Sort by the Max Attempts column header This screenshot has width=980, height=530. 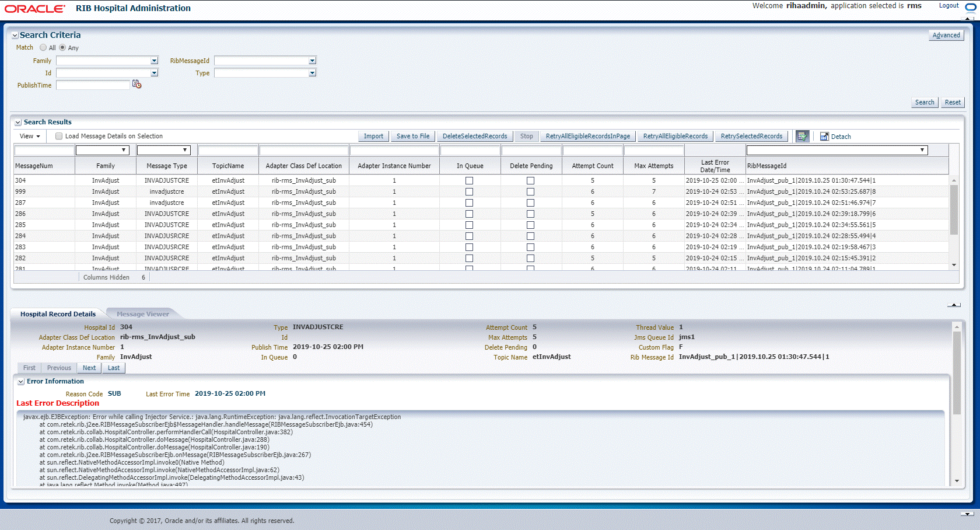pos(653,166)
